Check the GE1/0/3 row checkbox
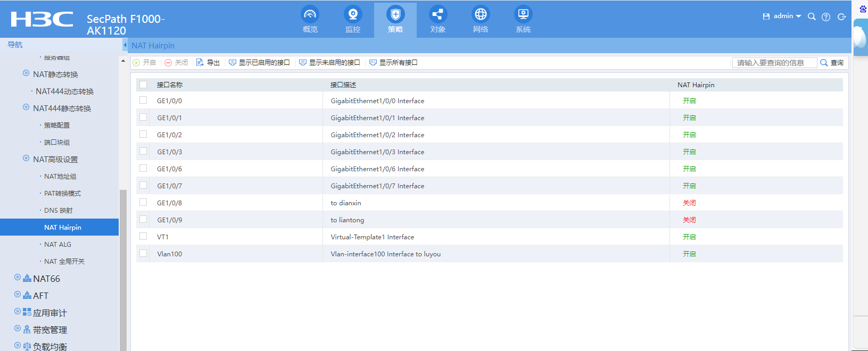 pos(143,151)
